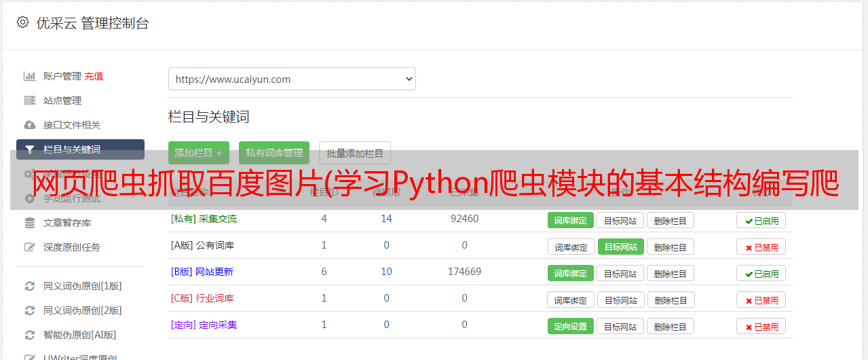Open 定向设置 for 定向采集 row

click(x=571, y=326)
